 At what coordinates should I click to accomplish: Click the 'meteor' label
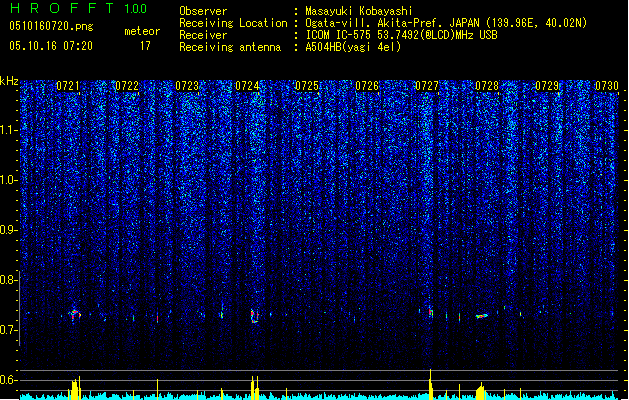(142, 31)
